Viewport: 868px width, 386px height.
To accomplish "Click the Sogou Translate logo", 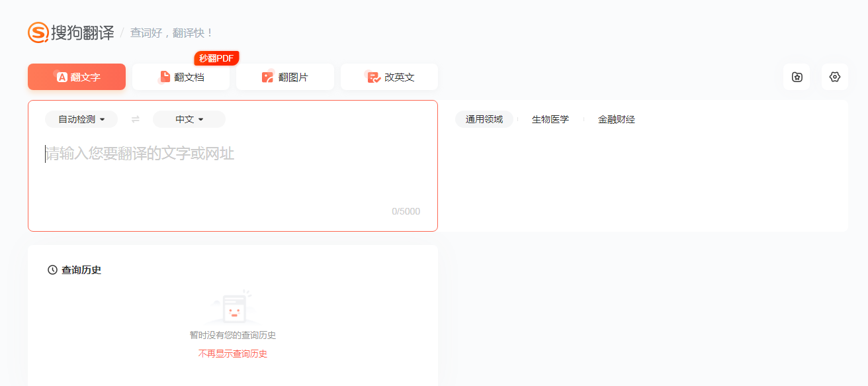I will click(x=69, y=32).
